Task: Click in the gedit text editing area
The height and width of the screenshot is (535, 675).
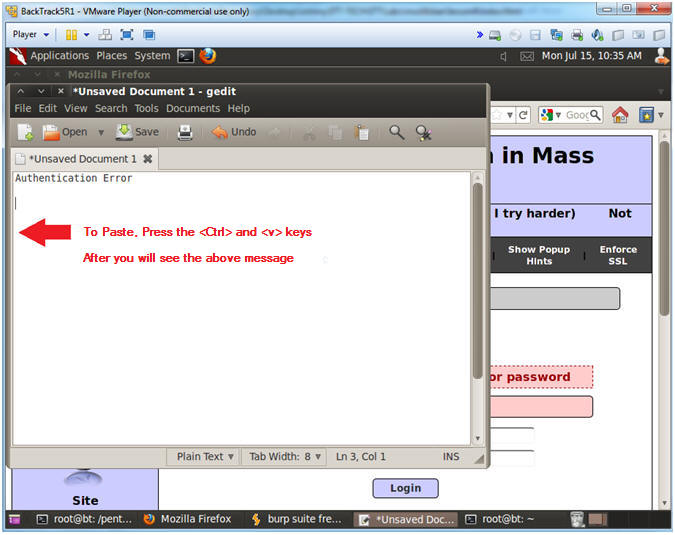Action: 242,308
